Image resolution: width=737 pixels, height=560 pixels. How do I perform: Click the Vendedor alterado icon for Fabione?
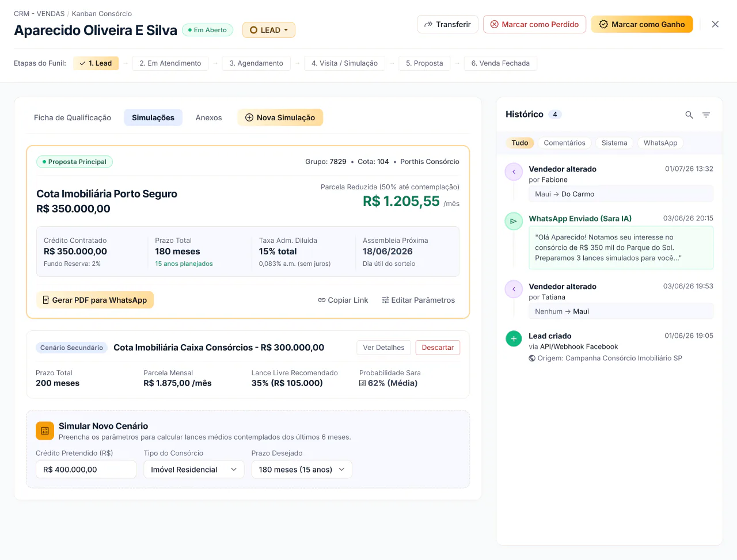click(514, 172)
